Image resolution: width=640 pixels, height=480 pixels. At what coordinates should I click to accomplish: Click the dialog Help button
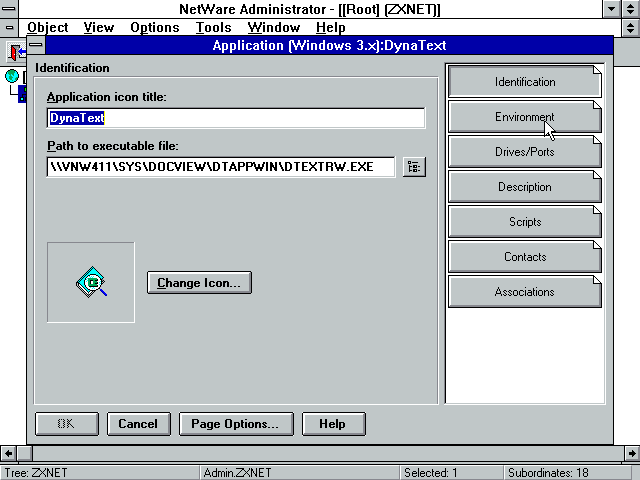(x=333, y=424)
